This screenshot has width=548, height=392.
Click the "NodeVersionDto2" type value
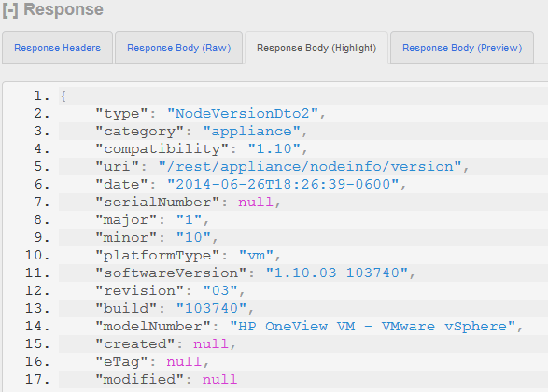(x=243, y=114)
